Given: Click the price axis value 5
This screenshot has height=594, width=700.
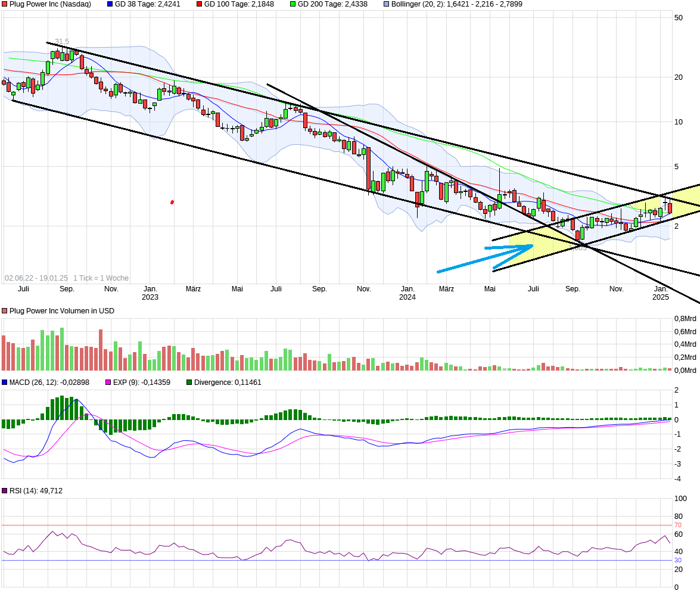Looking at the screenshot, I should [x=676, y=167].
